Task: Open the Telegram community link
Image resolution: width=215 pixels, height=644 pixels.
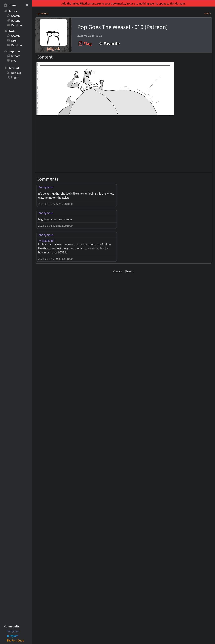Action: point(13,636)
